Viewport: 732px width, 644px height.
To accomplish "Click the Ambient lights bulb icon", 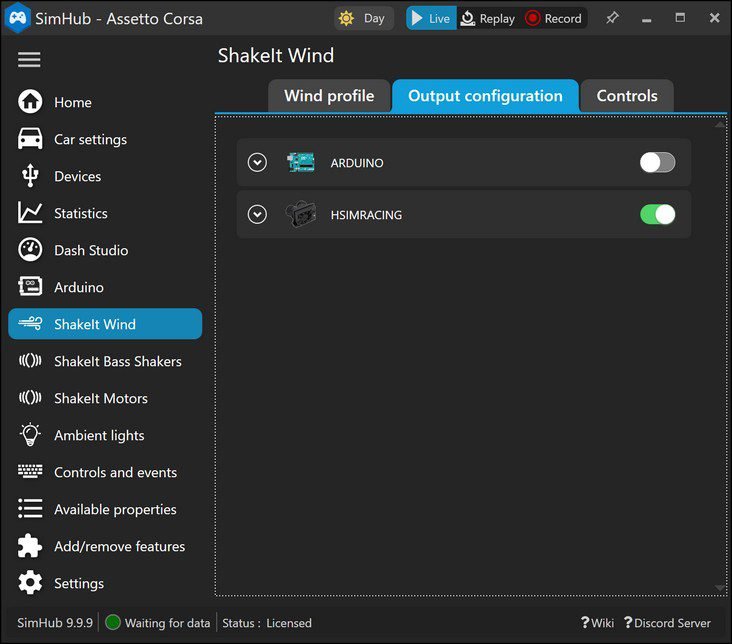I will pos(30,435).
